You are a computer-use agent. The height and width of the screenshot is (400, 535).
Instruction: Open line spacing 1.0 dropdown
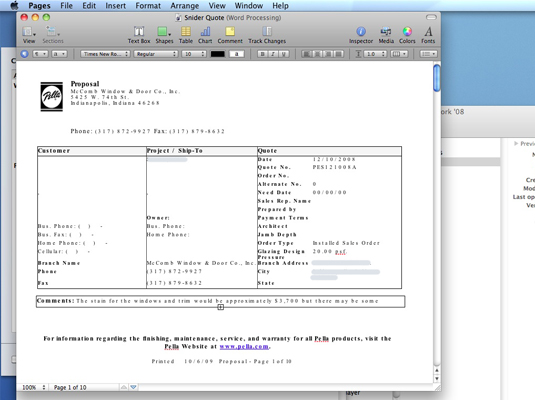(375, 54)
